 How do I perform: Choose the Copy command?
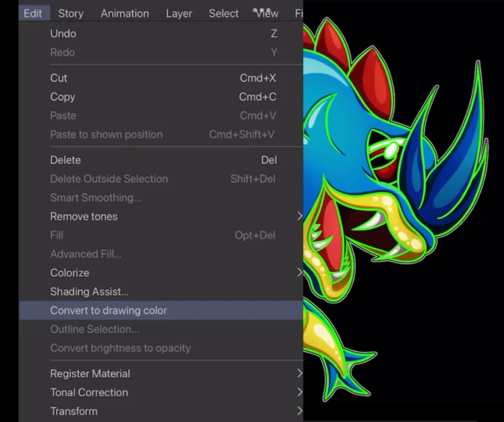click(x=161, y=97)
